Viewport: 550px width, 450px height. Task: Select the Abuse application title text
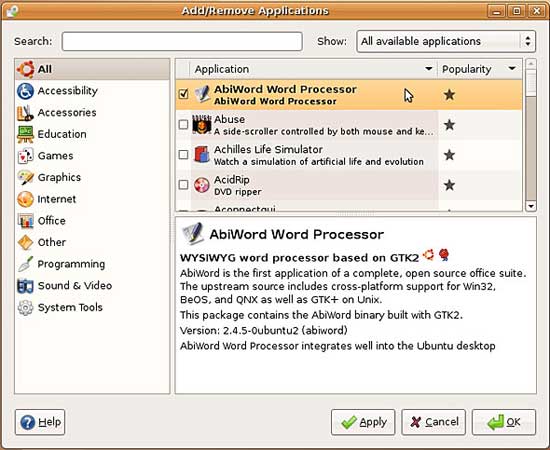coord(229,119)
